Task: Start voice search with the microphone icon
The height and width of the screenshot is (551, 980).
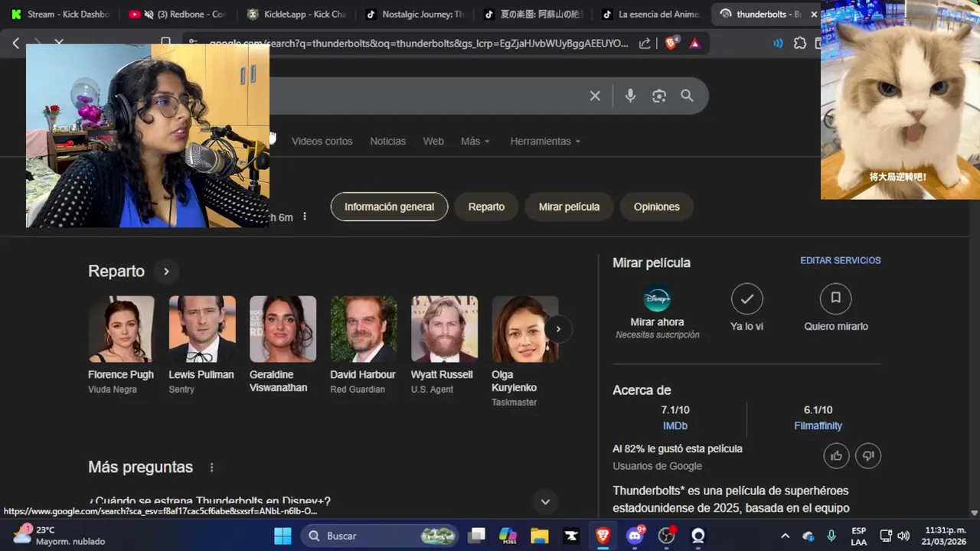Action: (x=630, y=96)
